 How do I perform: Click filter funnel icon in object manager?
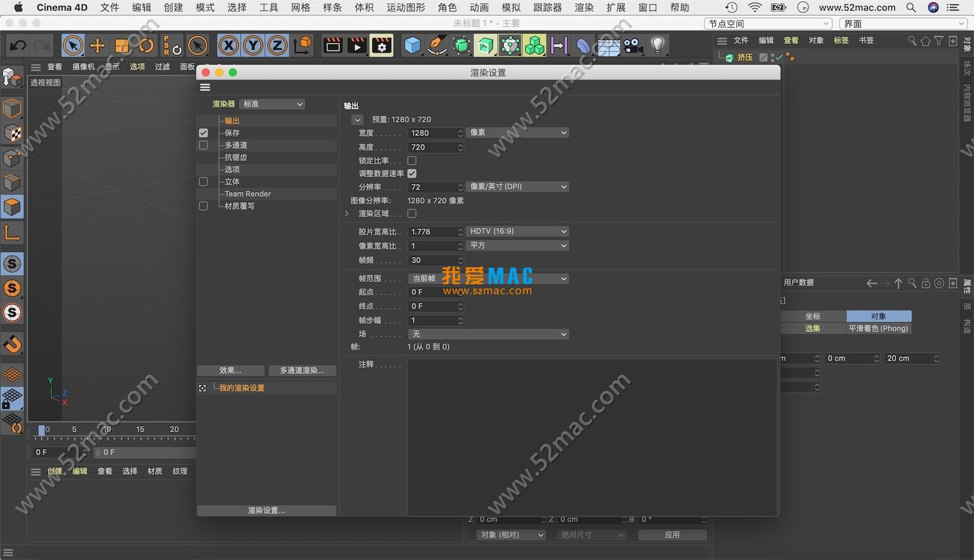[939, 41]
